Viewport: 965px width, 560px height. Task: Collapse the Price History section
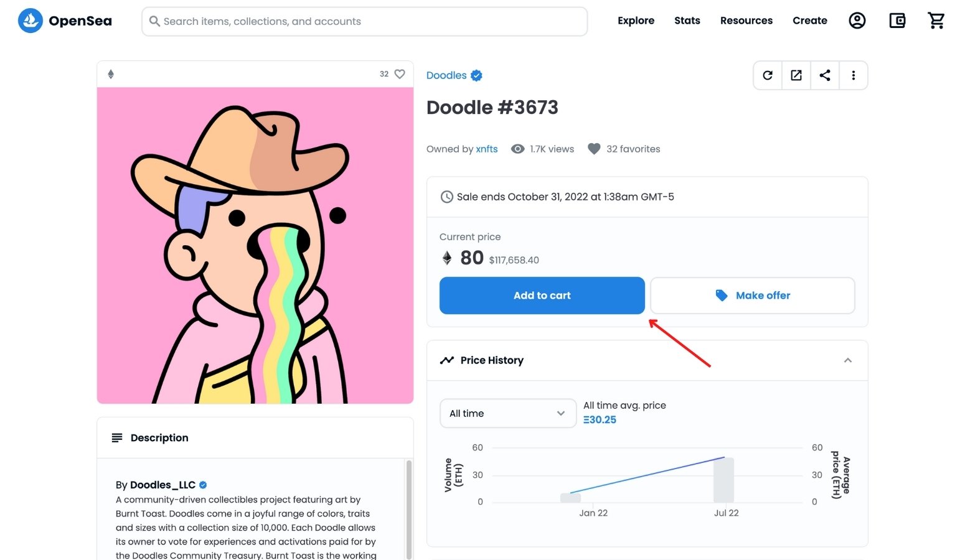[x=847, y=360]
